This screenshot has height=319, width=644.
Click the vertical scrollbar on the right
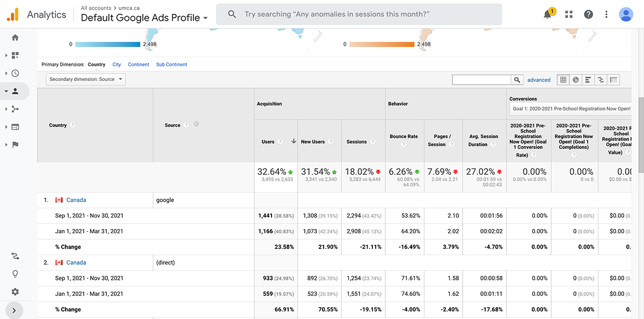pyautogui.click(x=641, y=134)
